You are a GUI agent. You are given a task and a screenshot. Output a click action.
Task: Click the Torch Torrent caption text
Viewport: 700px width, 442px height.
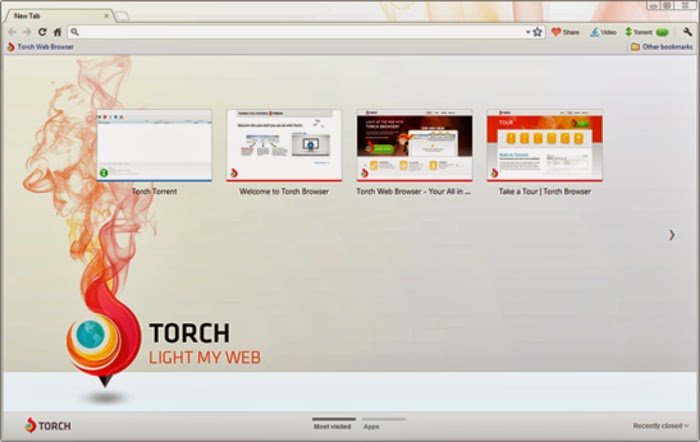coord(154,192)
